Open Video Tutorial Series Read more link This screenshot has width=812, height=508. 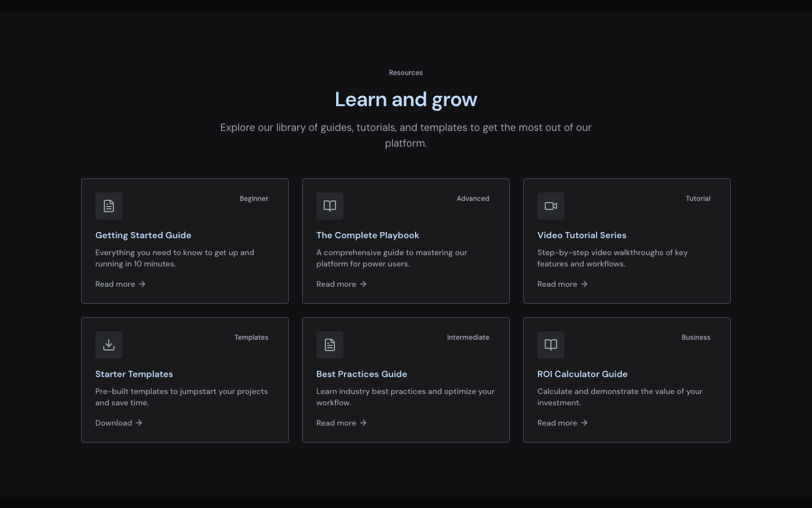point(557,284)
